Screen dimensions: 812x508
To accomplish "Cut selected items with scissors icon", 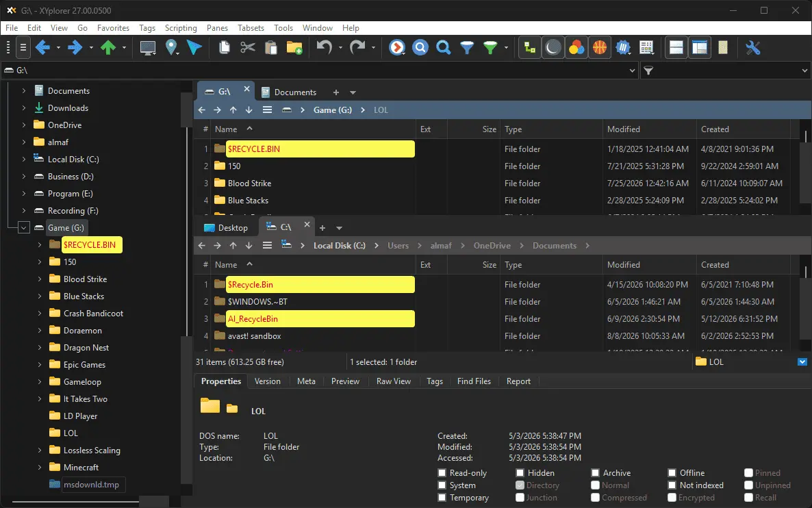I will click(248, 48).
